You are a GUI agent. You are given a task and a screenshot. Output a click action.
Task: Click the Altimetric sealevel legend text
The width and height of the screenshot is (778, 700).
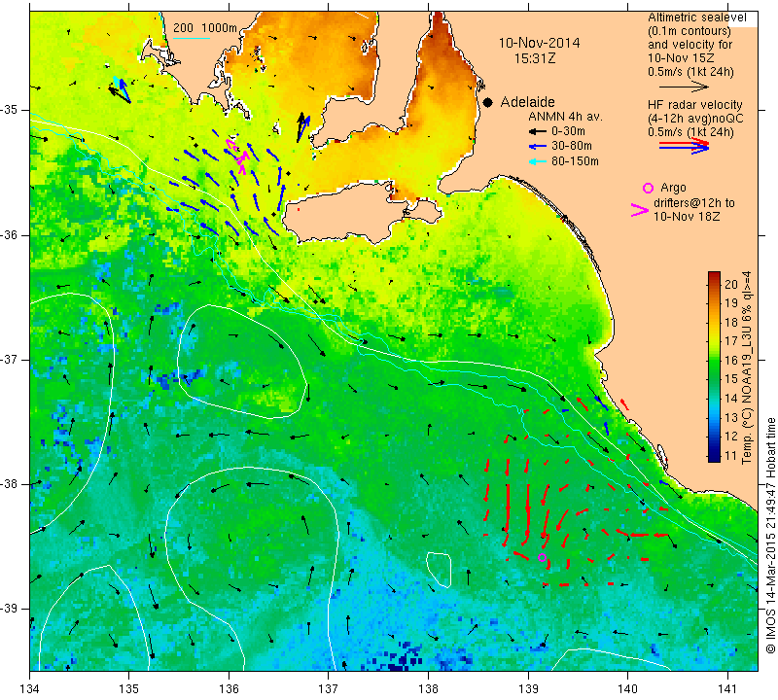tap(696, 17)
